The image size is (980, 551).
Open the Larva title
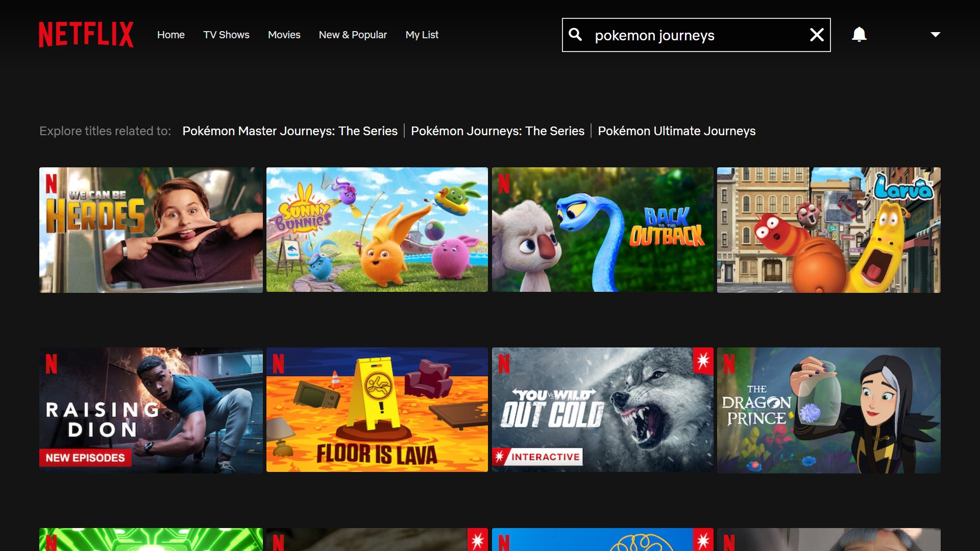coord(829,230)
